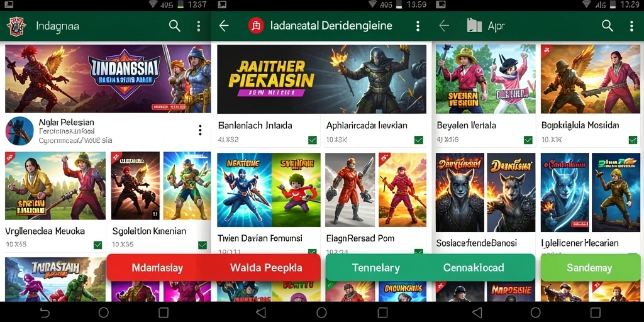
Task: Open the Vrglleneclea Meuoka game thumbnail
Action: pyautogui.click(x=55, y=186)
